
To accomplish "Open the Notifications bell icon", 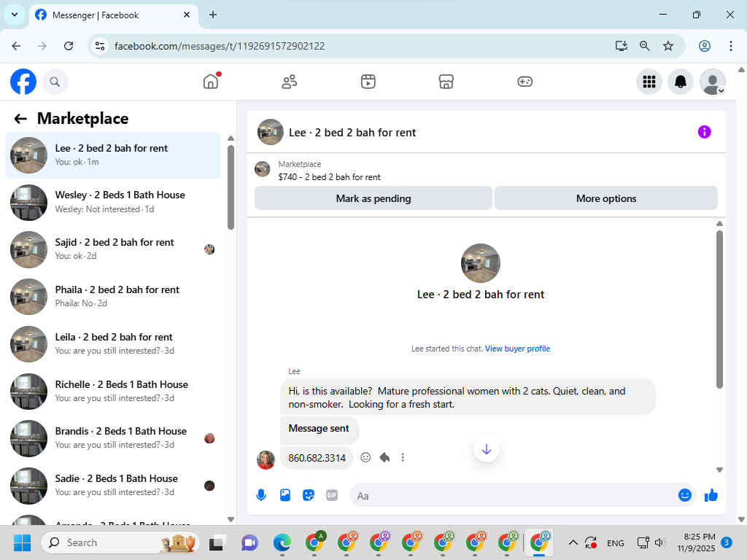I will pyautogui.click(x=681, y=82).
